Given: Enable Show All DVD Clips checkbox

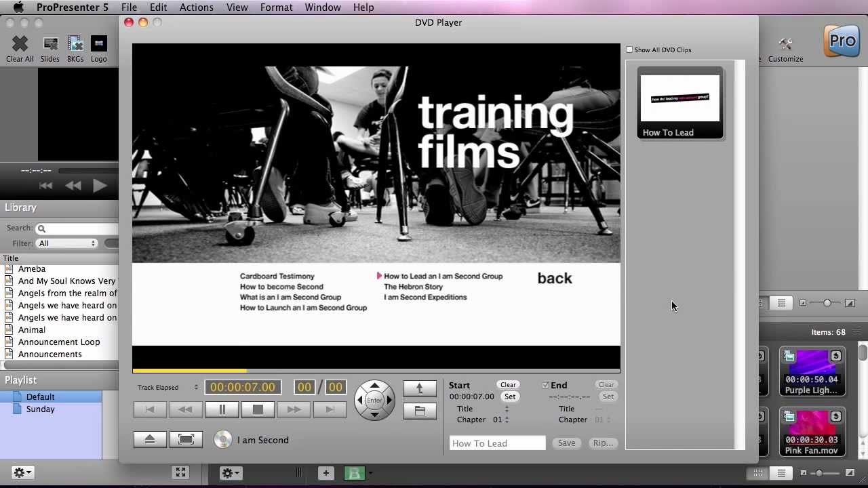Looking at the screenshot, I should (629, 49).
